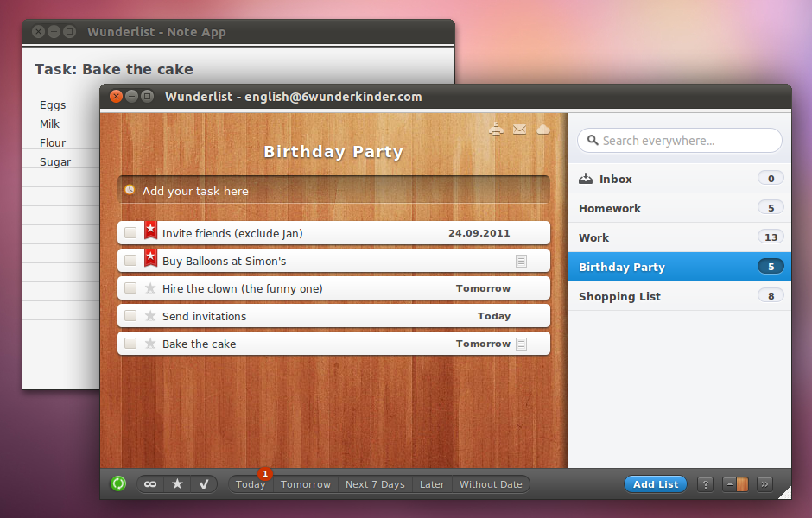
Task: Click Tomorrow date on Bake the cake
Action: (x=483, y=344)
